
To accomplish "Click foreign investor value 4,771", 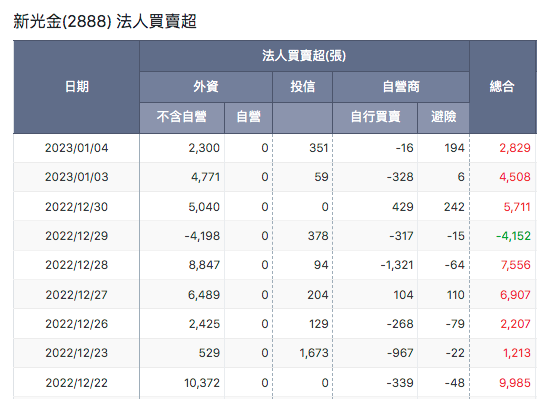I will (x=205, y=177).
